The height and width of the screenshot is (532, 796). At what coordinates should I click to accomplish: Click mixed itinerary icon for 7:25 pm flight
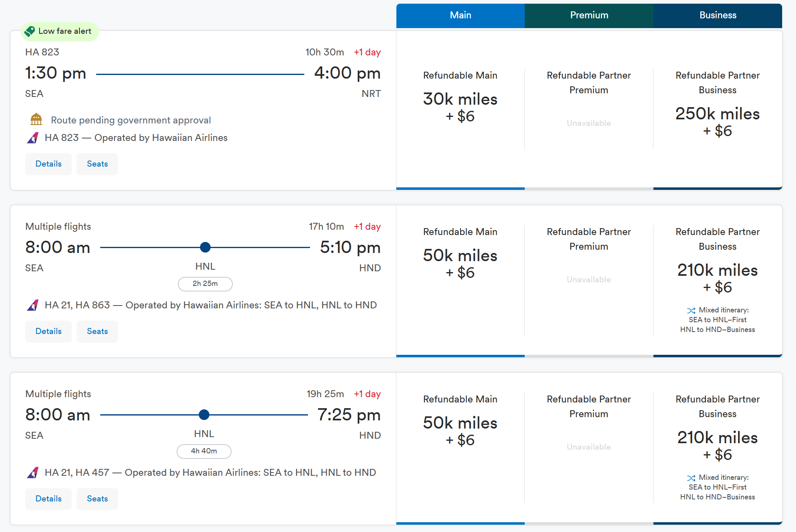click(x=691, y=478)
